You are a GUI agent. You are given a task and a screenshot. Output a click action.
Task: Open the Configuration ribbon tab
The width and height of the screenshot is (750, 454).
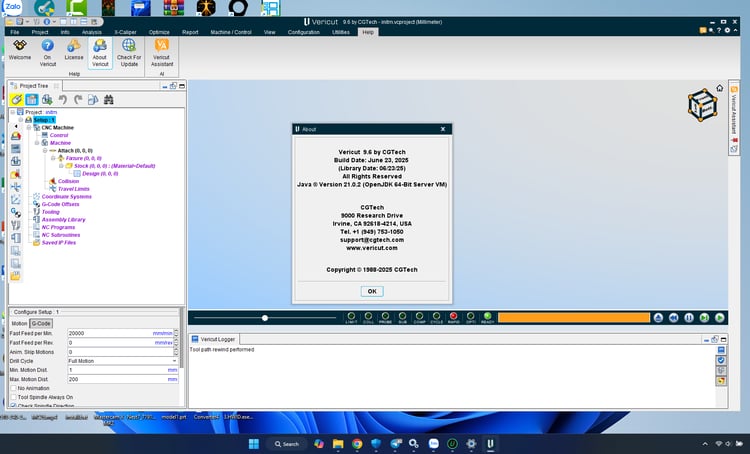(303, 32)
